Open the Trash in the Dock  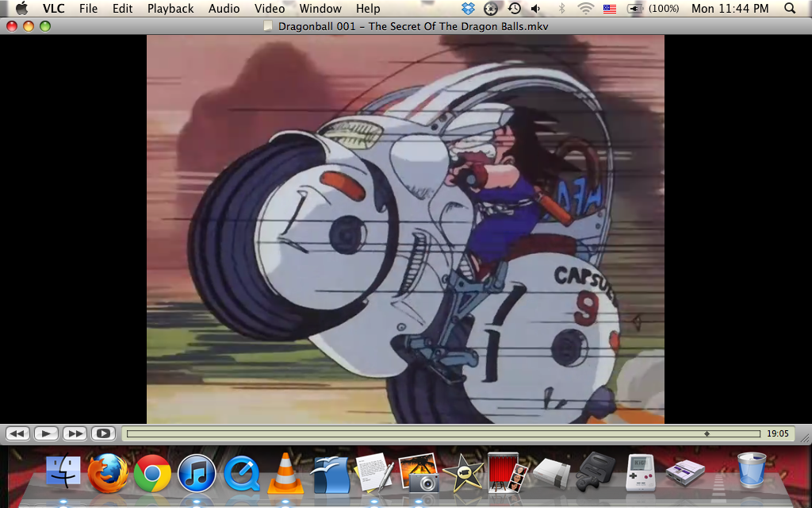tap(752, 470)
